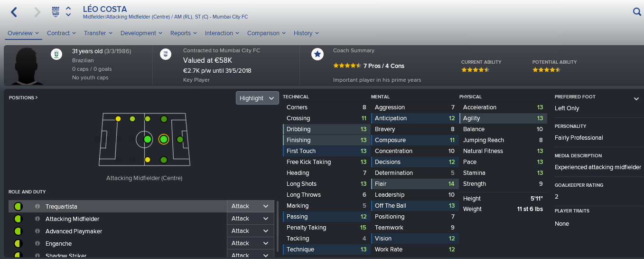The height and width of the screenshot is (259, 644).
Task: Click the Mumbai City FC club badge in header
Action: pyautogui.click(x=56, y=12)
